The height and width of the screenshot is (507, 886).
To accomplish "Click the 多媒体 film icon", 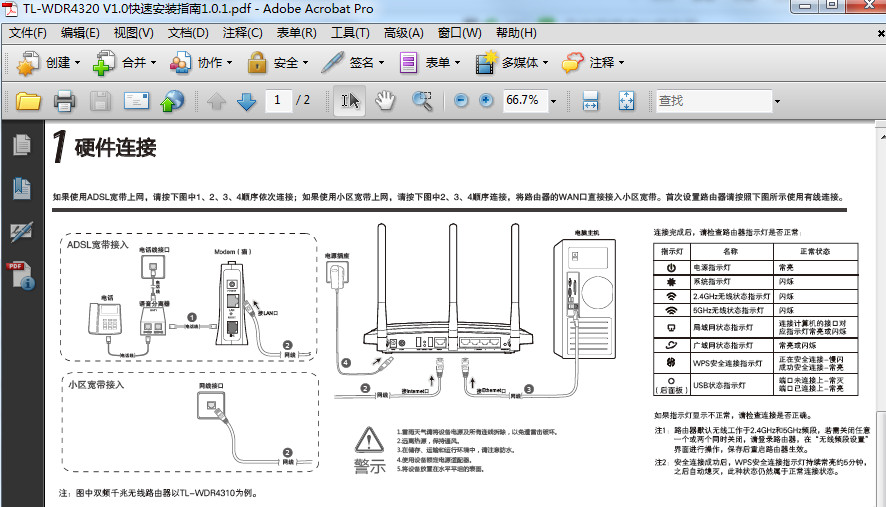I will click(x=486, y=63).
